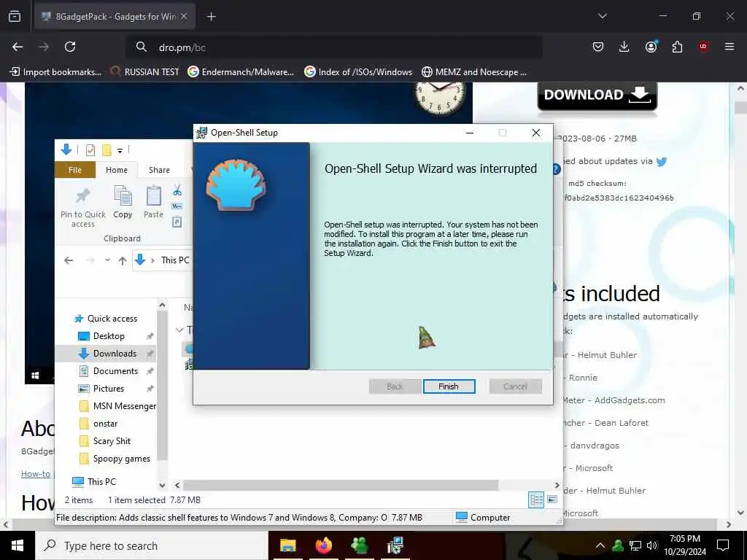The height and width of the screenshot is (560, 747).
Task: Open the MEMZ and Noescape bookmark
Action: 474,72
